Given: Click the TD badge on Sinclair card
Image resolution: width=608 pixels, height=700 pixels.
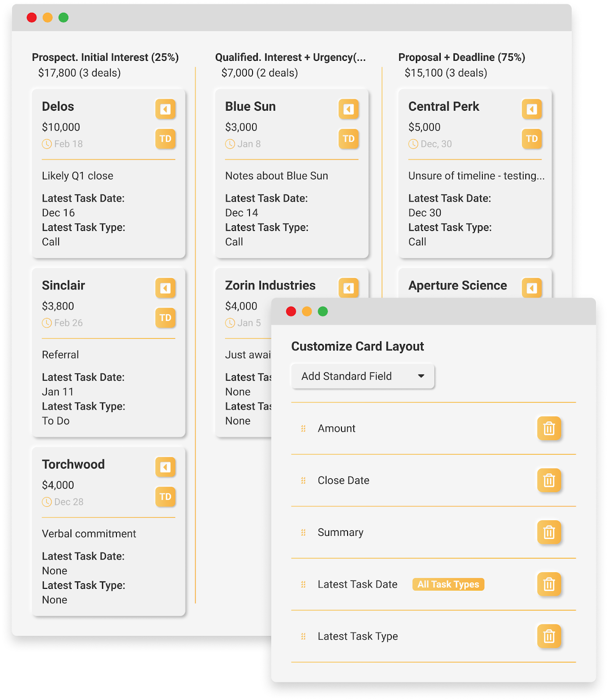Looking at the screenshot, I should (x=165, y=318).
